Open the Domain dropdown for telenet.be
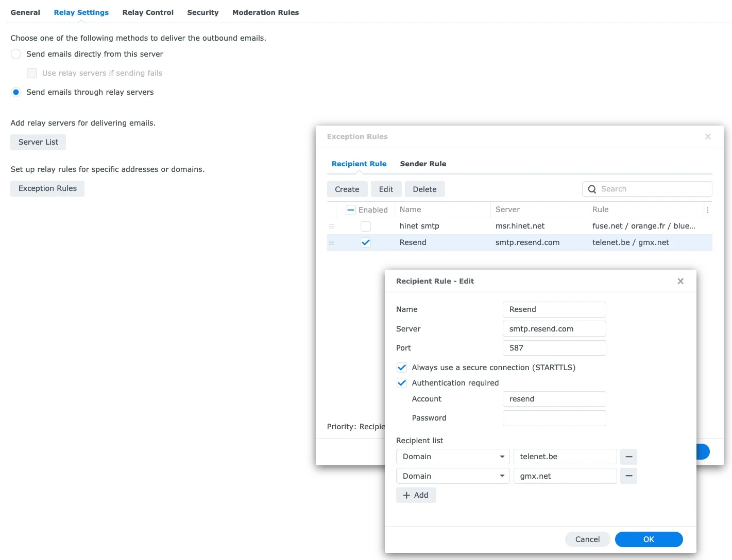This screenshot has height=560, width=732. [453, 457]
